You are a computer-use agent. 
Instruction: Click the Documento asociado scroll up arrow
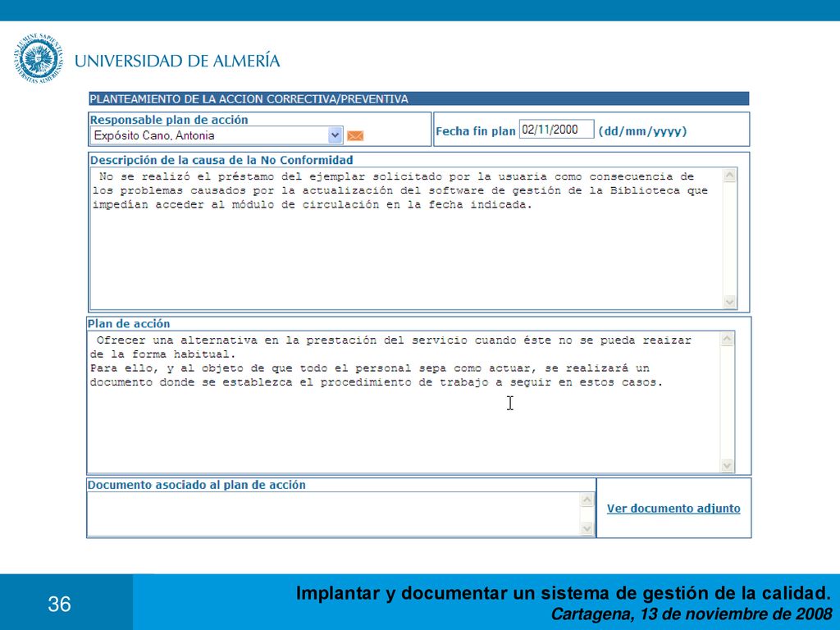pos(587,500)
